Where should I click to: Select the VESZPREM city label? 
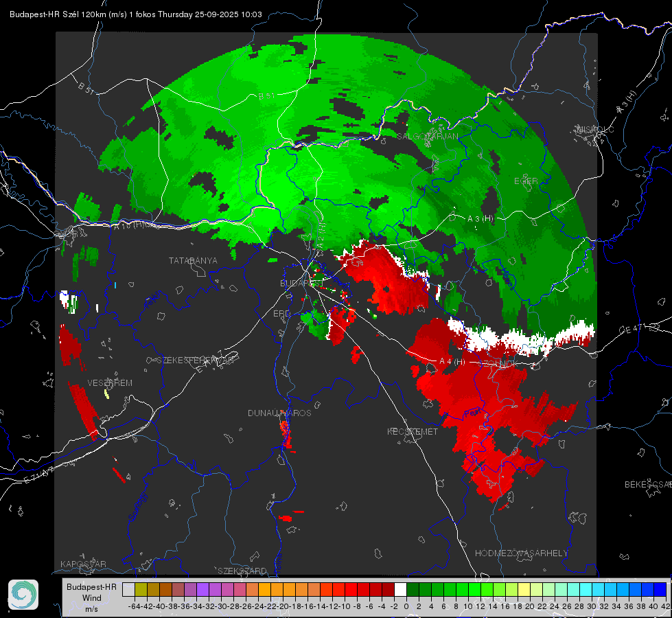coord(110,382)
